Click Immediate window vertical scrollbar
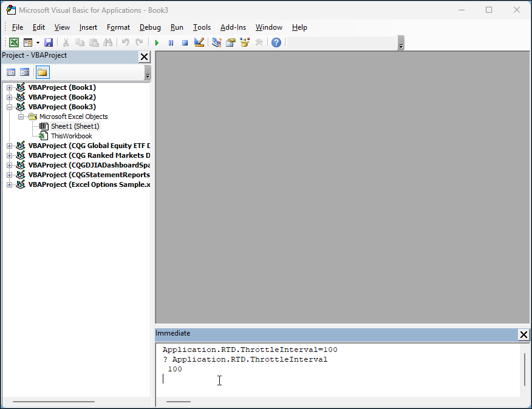Viewport: 532px width, 409px height. coord(525,370)
